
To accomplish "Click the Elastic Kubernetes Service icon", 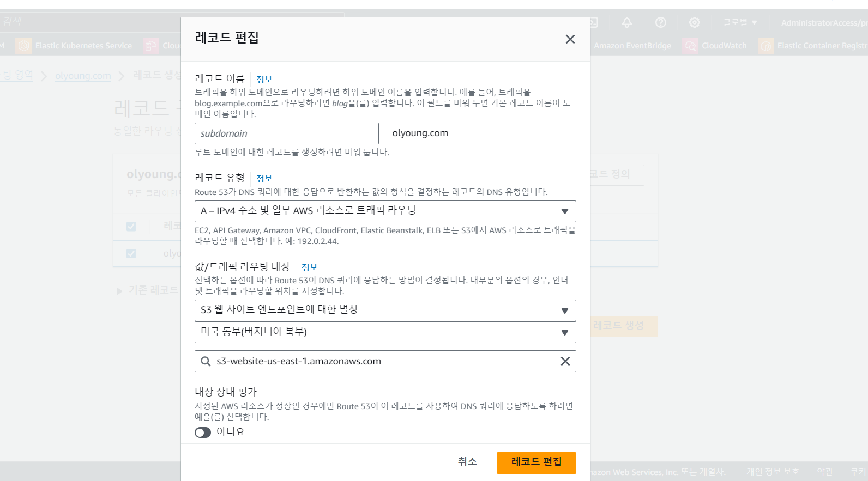I will (x=23, y=46).
